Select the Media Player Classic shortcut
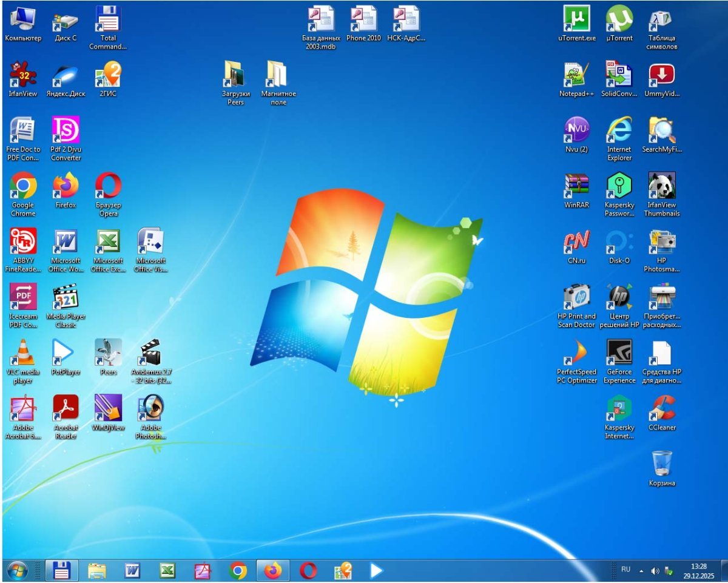Viewport: 728px width, 583px height. click(x=66, y=297)
